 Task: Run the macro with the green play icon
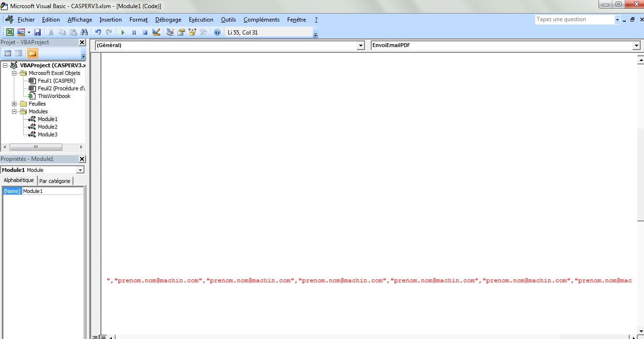tap(123, 32)
